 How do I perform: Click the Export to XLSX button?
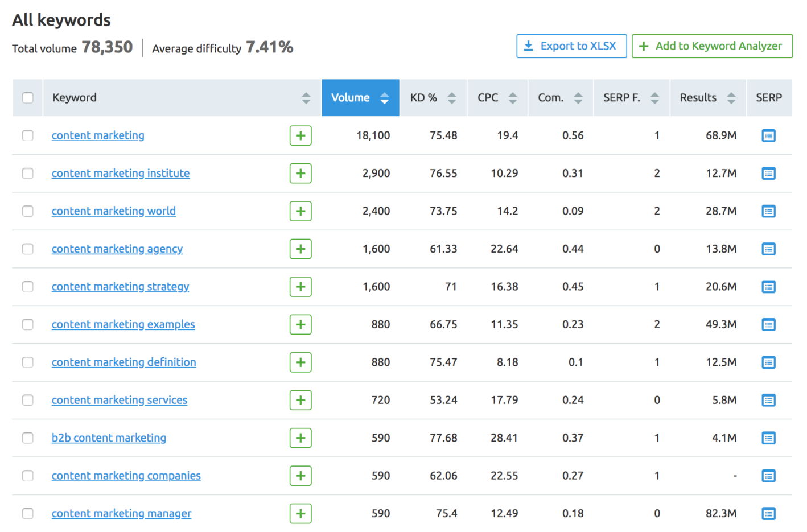pyautogui.click(x=571, y=46)
